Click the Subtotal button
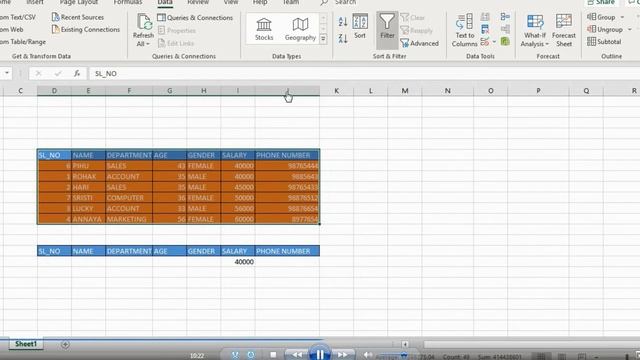Image resolution: width=640 pixels, height=360 pixels. click(604, 42)
